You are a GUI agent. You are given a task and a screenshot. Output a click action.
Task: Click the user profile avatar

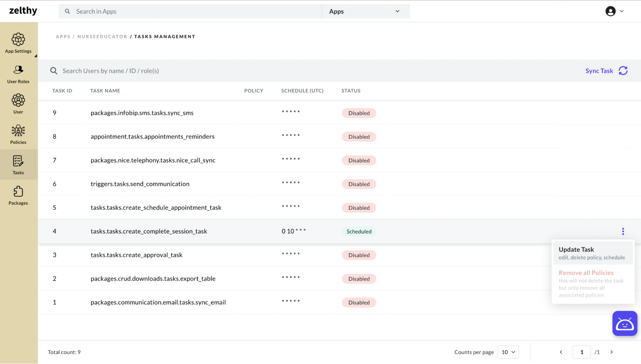[x=610, y=11]
